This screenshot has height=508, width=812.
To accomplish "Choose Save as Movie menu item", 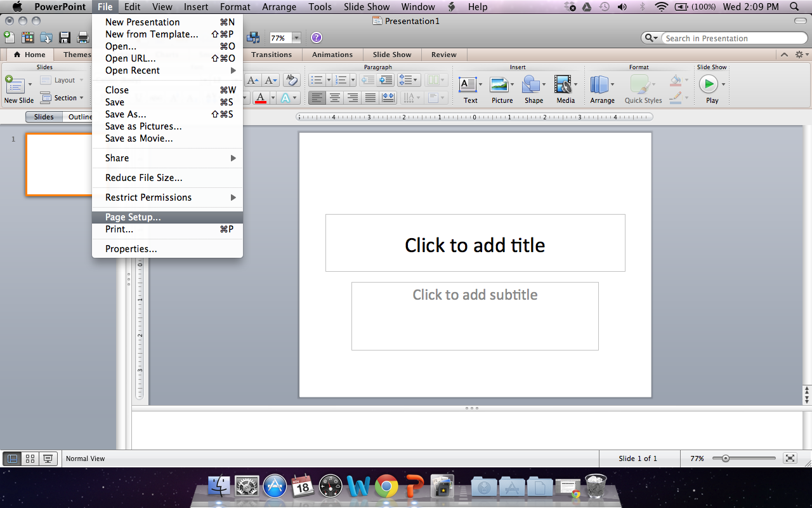I will tap(167, 138).
